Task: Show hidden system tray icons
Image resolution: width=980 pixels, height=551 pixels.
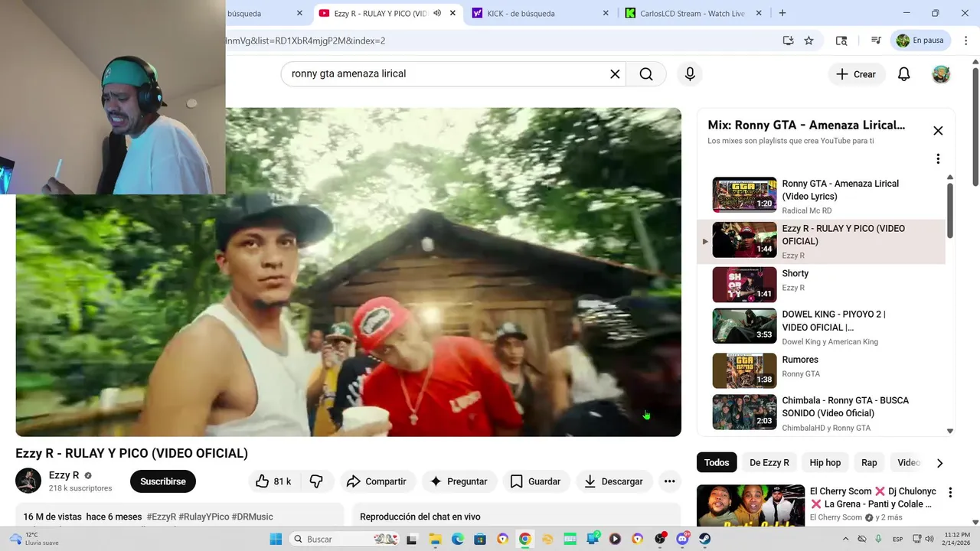Action: [x=847, y=539]
